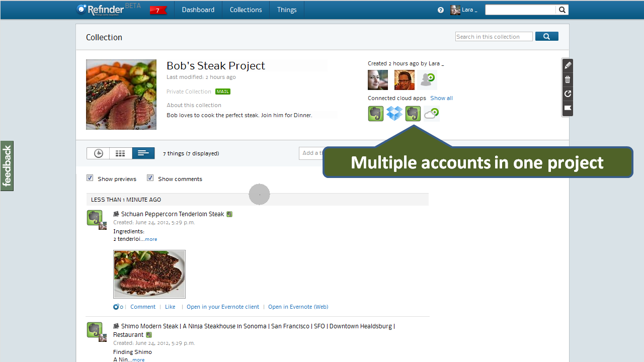Click the add cloud app icon
644x362 pixels.
pyautogui.click(x=431, y=114)
